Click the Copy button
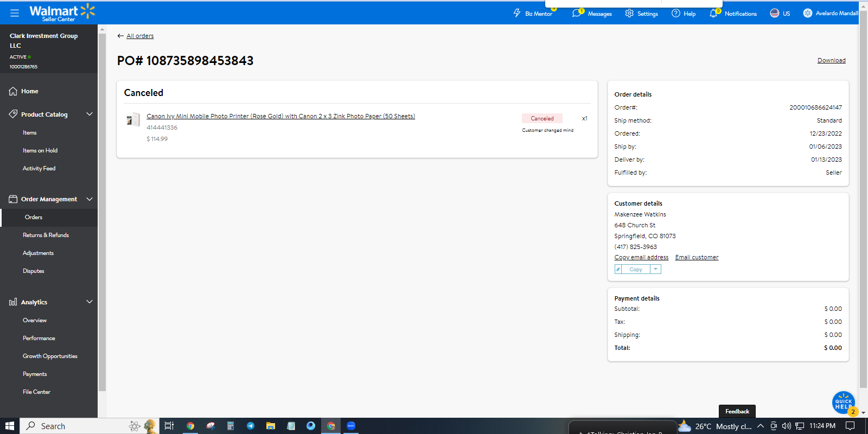 coord(636,269)
